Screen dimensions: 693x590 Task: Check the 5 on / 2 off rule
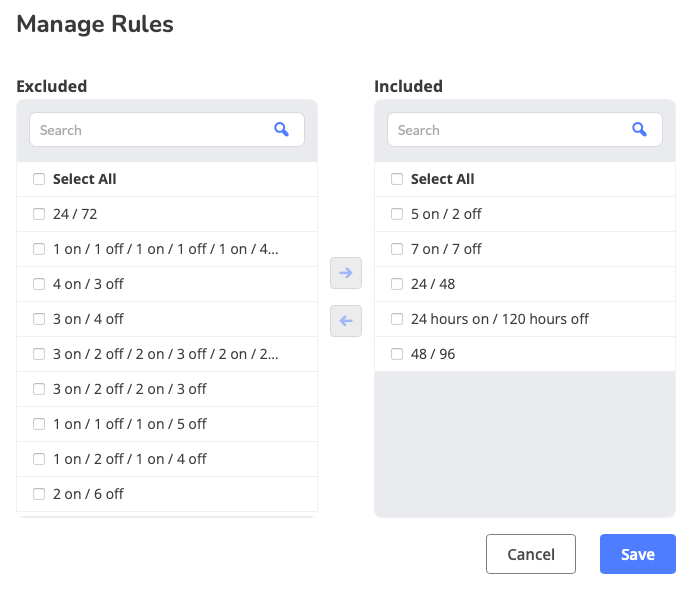(x=397, y=214)
